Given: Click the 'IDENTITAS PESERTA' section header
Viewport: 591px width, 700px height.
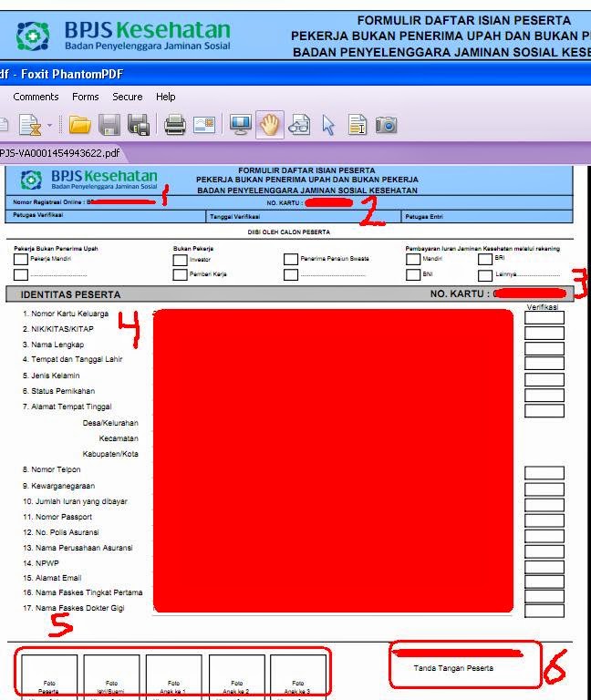Looking at the screenshot, I should pyautogui.click(x=70, y=294).
